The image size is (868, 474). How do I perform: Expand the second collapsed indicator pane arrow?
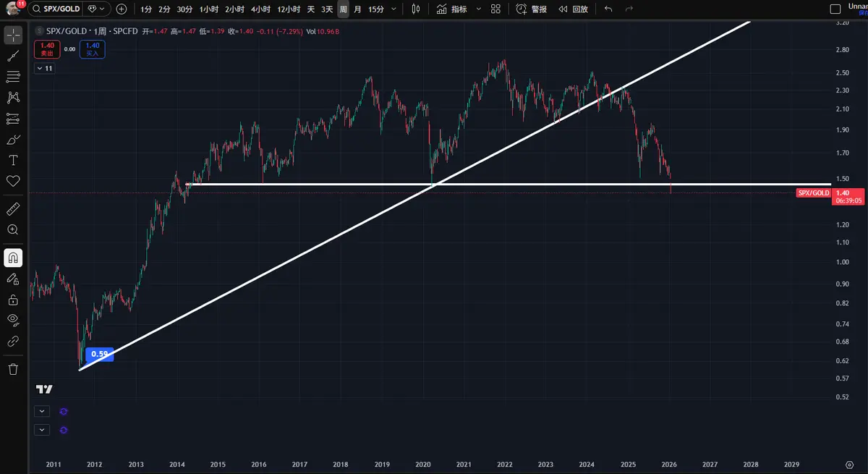coord(41,429)
